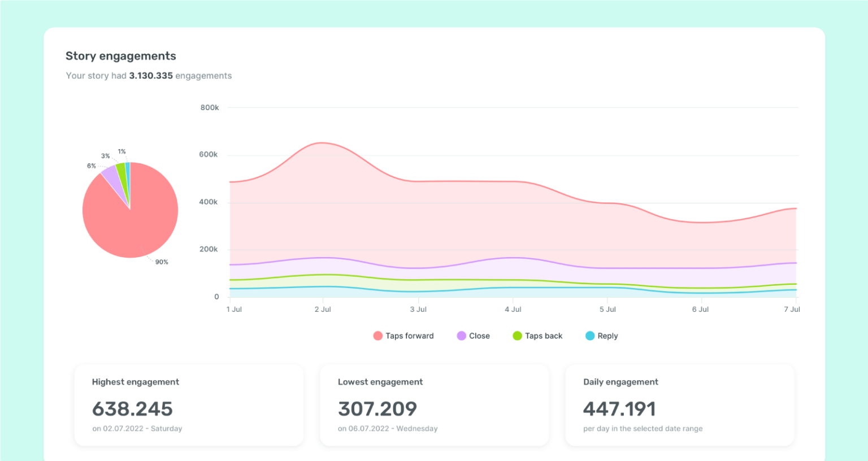Image resolution: width=868 pixels, height=461 pixels.
Task: Click the Taps forward legend dot
Action: (377, 336)
